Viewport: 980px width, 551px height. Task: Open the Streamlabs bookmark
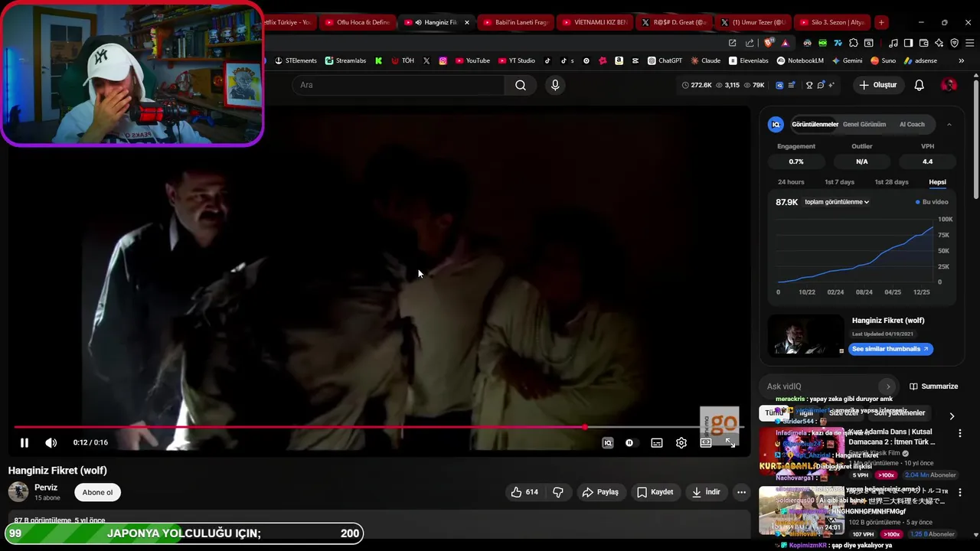[345, 60]
